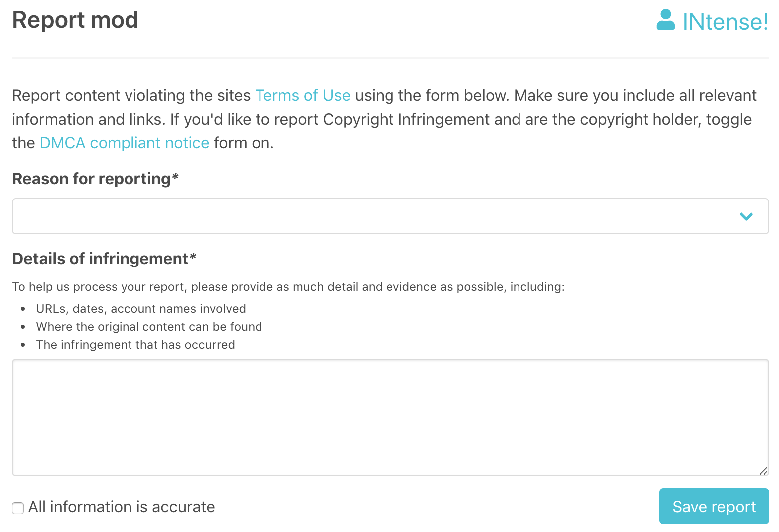Click the 'URLs, dates, account names involved' bullet
The width and height of the screenshot is (779, 532).
tap(141, 309)
